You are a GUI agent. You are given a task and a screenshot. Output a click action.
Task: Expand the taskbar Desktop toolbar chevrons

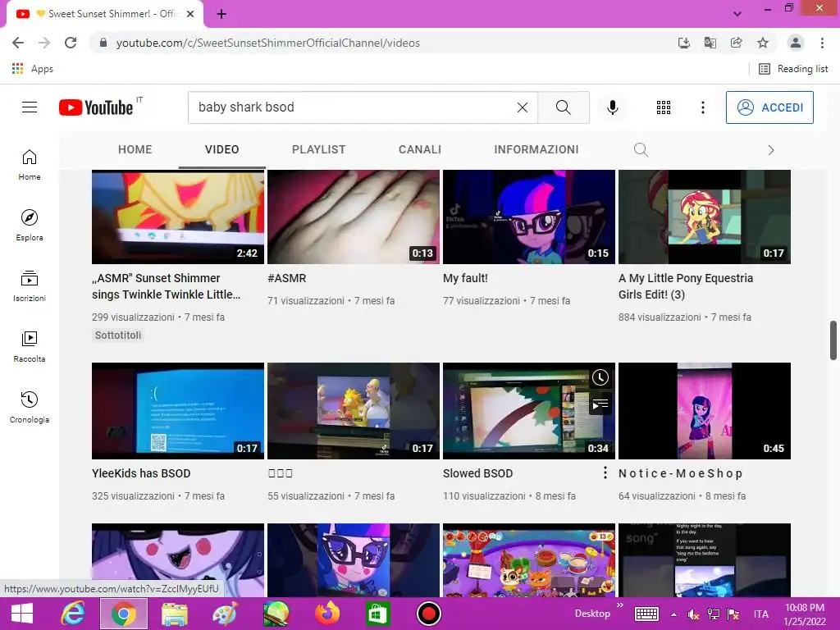pos(620,605)
